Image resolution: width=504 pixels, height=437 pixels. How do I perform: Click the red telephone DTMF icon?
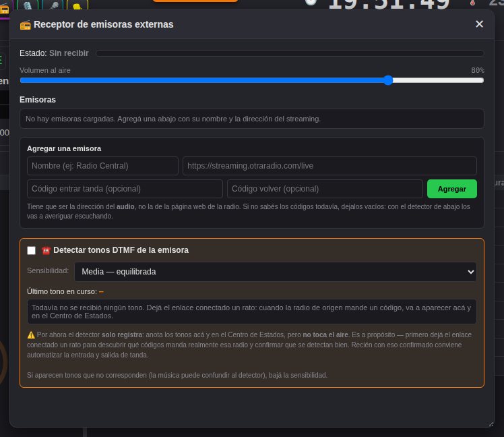[x=46, y=250]
